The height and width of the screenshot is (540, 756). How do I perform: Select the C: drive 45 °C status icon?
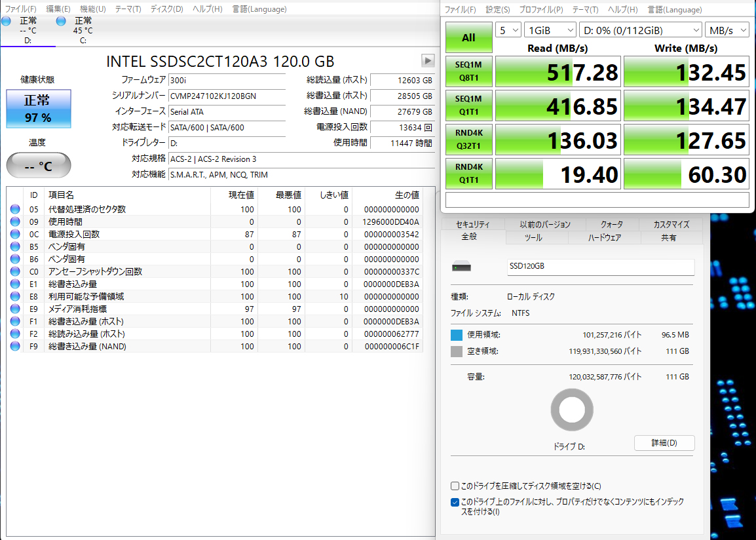(62, 22)
